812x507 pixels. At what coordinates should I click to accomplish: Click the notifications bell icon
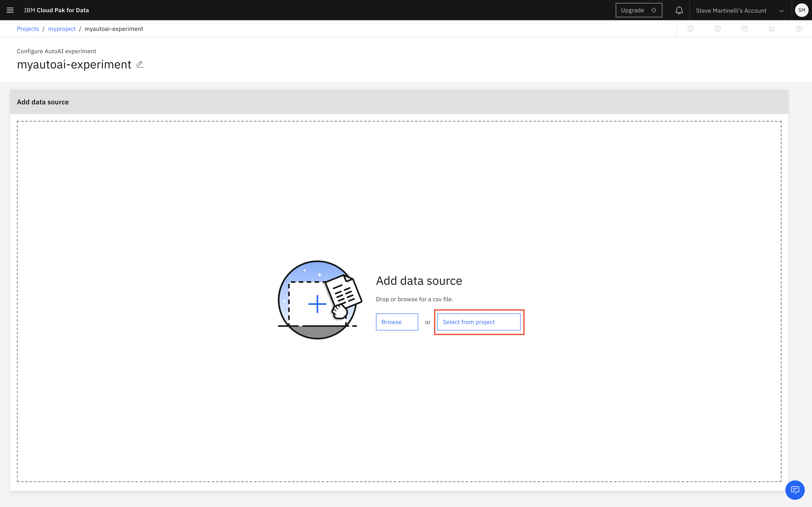pyautogui.click(x=679, y=10)
